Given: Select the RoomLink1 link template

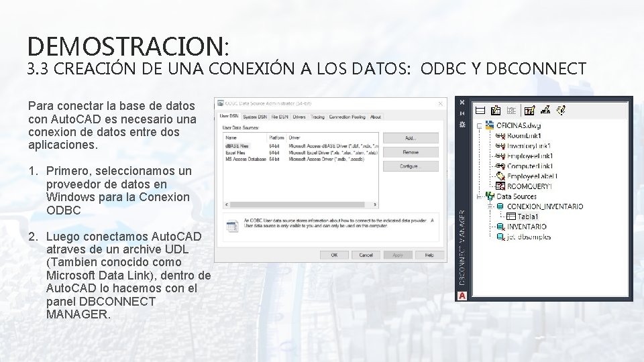Looking at the screenshot, I should point(519,136).
